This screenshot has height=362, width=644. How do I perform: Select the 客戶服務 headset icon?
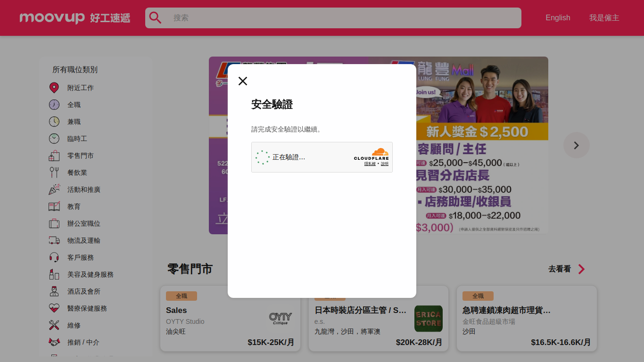pyautogui.click(x=54, y=257)
